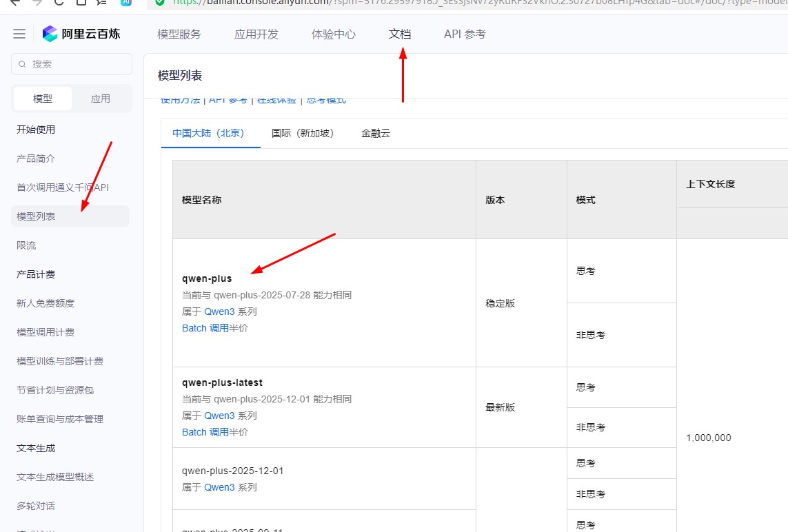Open the Qwen3 link under qwen-plus-latest
Viewport: 788px width, 532px height.
click(220, 416)
